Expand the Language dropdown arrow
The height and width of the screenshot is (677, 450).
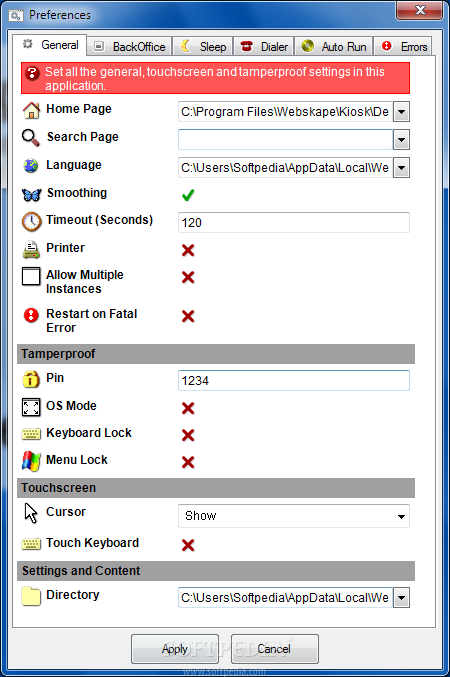401,168
